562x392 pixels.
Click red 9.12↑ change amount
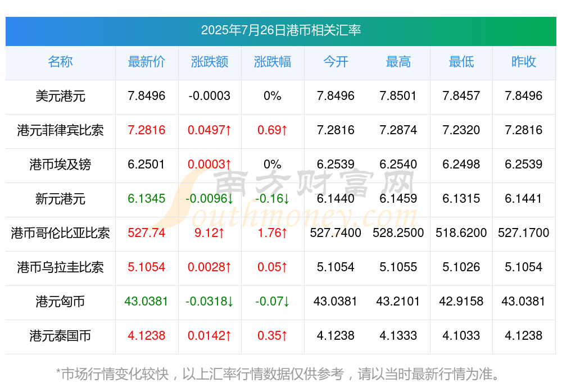[x=210, y=233]
